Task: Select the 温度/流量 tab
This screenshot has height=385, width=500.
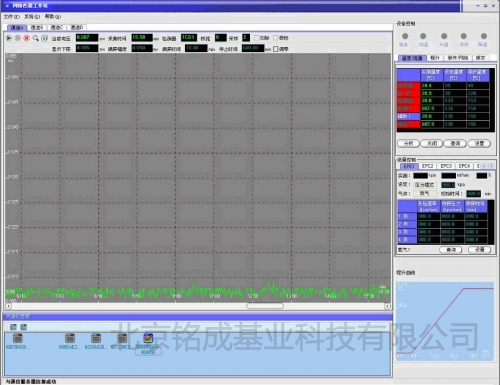Action: pos(412,58)
